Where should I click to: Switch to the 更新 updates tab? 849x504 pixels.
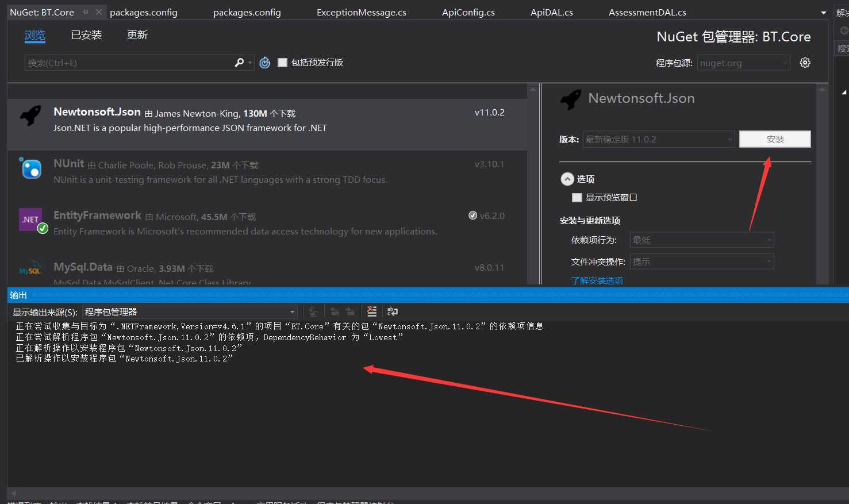137,35
